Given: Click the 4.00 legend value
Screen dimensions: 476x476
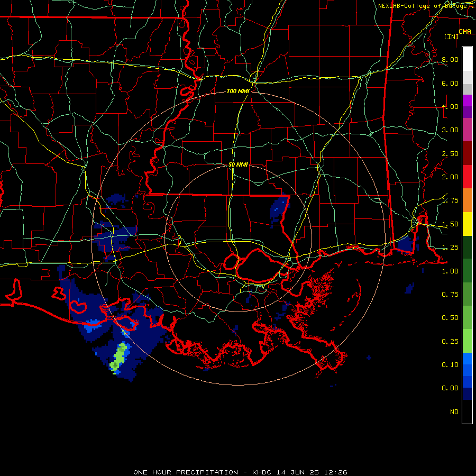Looking at the screenshot, I should pyautogui.click(x=450, y=106).
